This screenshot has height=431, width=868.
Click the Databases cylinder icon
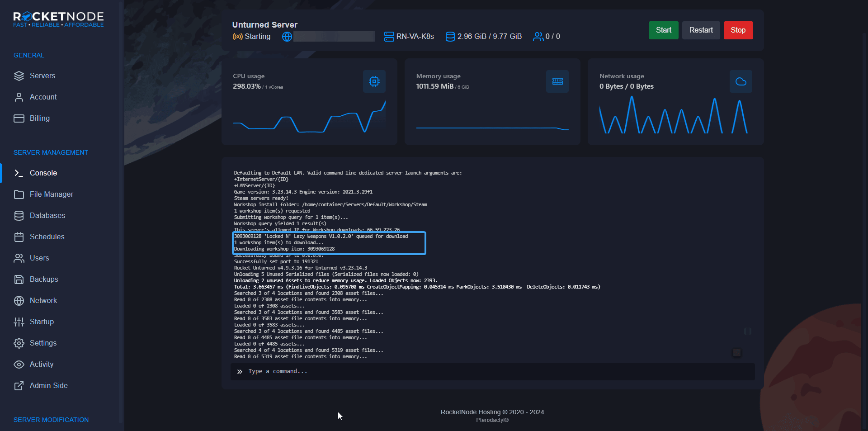19,216
